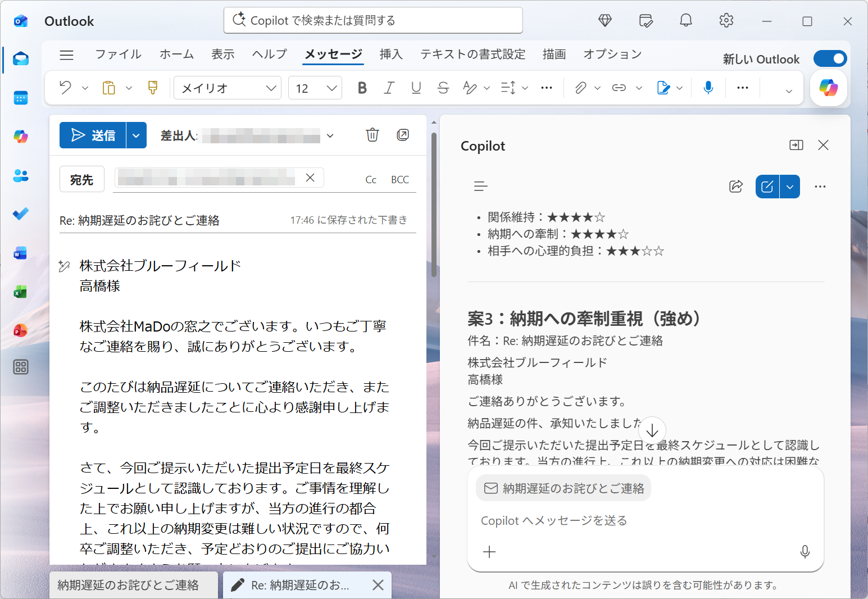
Task: Click plus icon in Copilot message box
Action: (489, 552)
